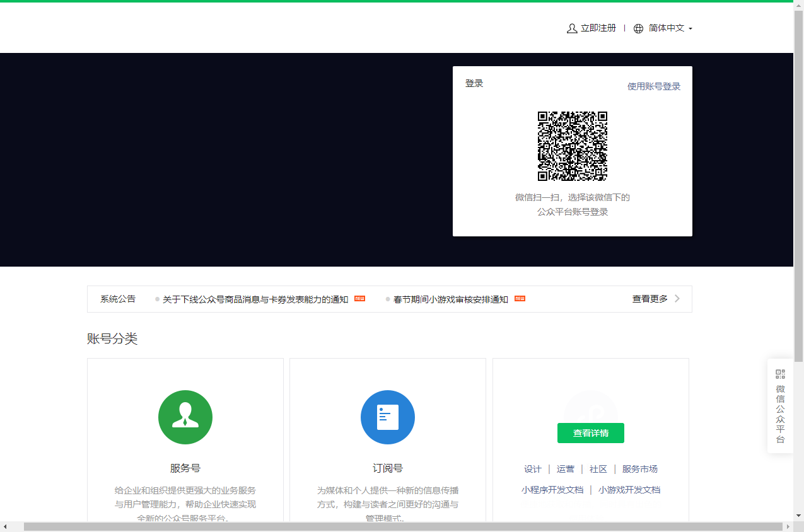Click the 系统公告 label
The width and height of the screenshot is (804, 532).
click(118, 299)
